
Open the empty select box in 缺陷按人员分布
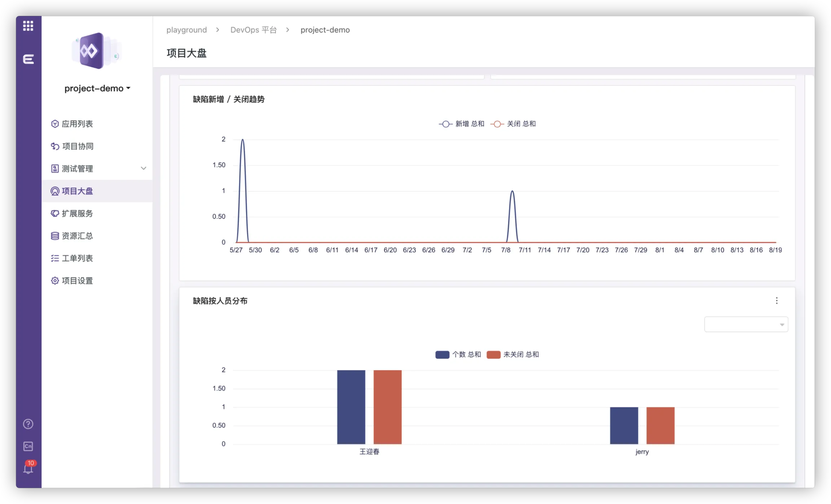[746, 324]
